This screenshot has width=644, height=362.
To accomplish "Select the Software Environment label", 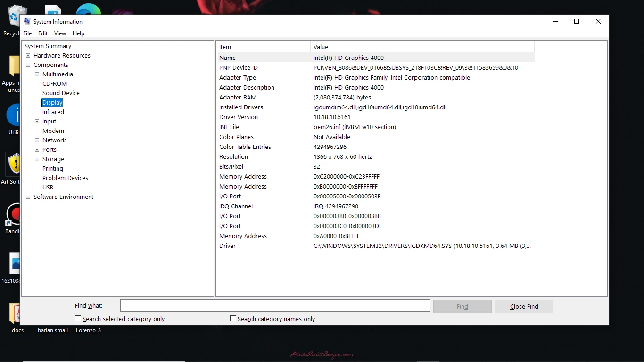I will click(63, 197).
